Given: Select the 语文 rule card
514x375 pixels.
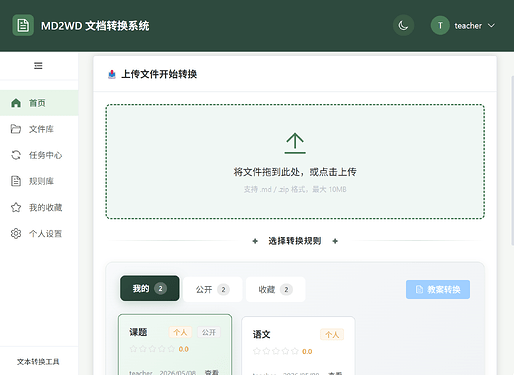Looking at the screenshot, I should click(x=298, y=346).
